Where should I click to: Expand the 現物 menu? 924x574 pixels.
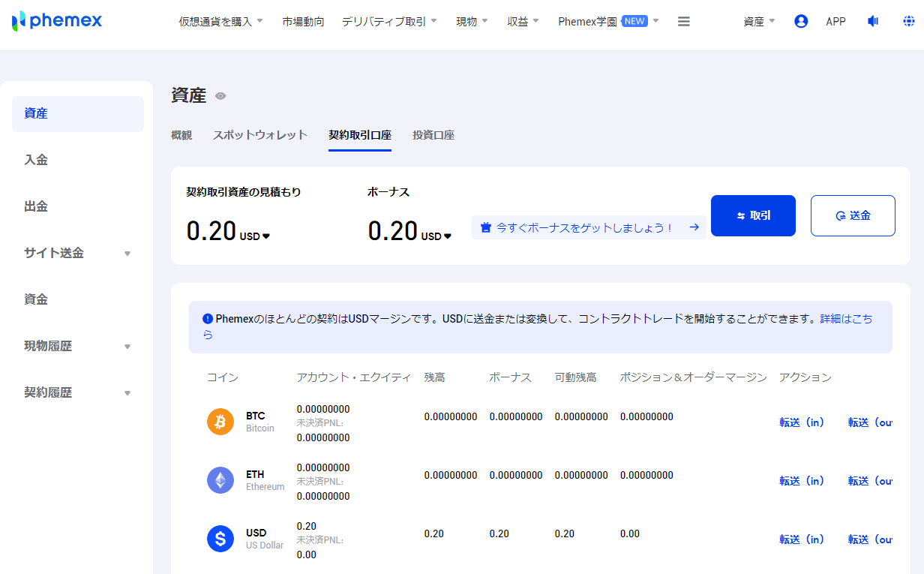[x=472, y=22]
